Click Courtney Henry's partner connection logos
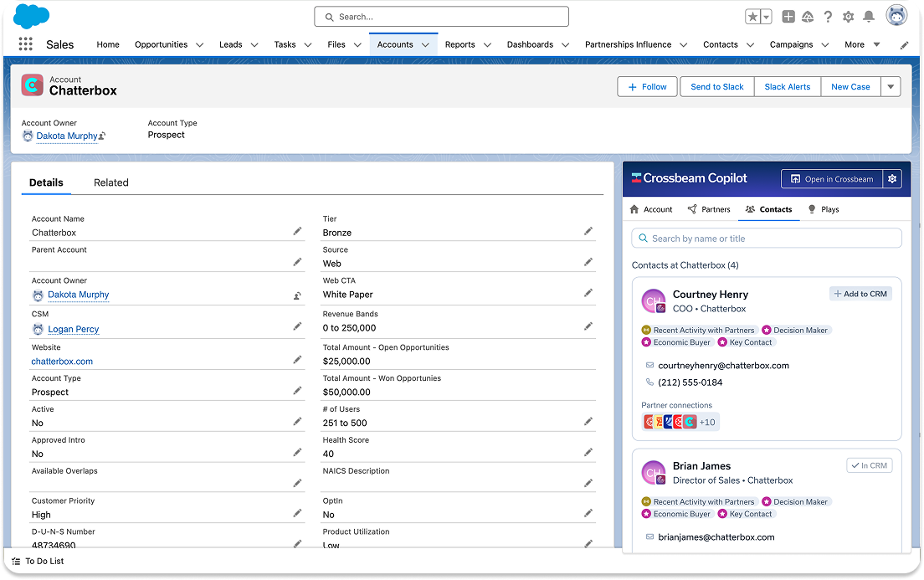The width and height of the screenshot is (924, 580). 680,422
